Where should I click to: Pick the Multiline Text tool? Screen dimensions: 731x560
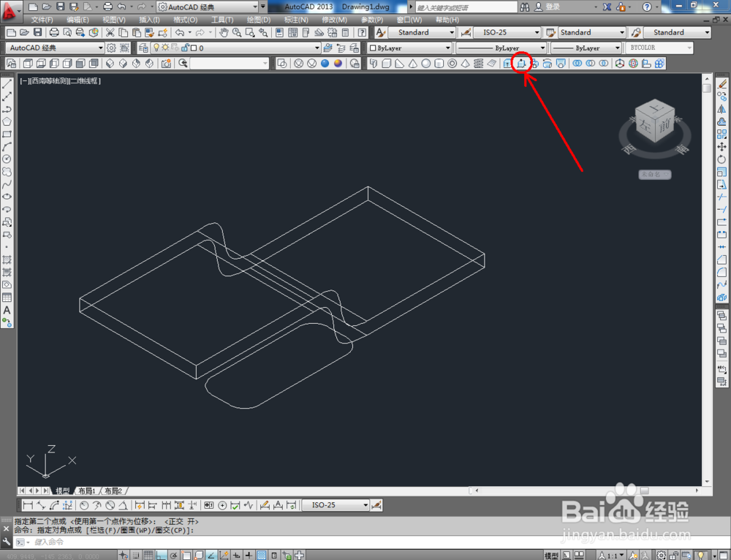7,310
